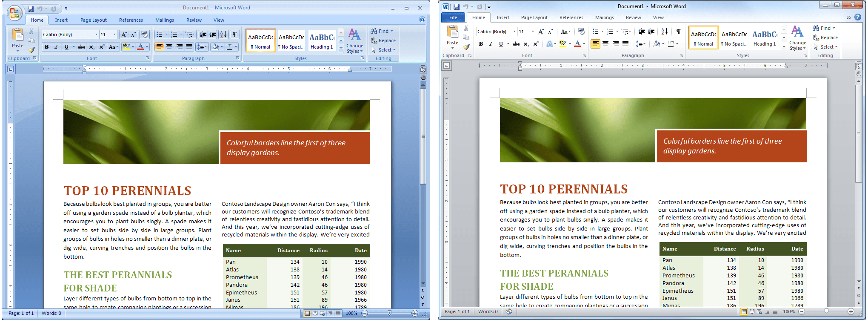
Task: Click Shrink Font icon in right window
Action: (550, 32)
